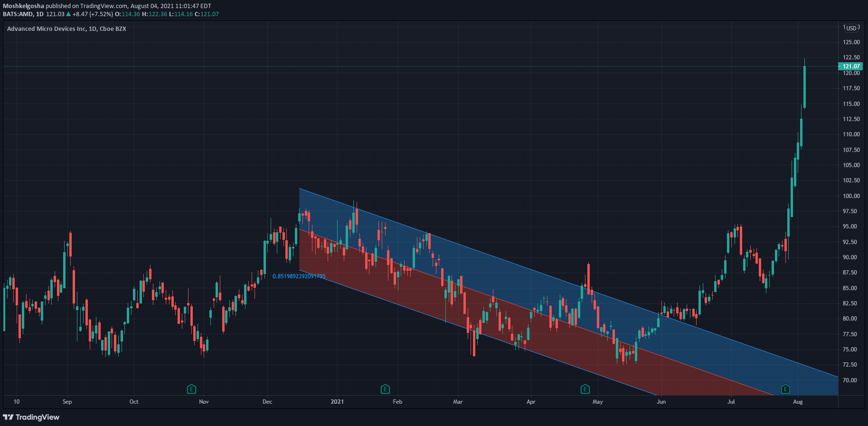Image resolution: width=868 pixels, height=426 pixels.
Task: Click the current price tag 121.07
Action: (x=851, y=66)
